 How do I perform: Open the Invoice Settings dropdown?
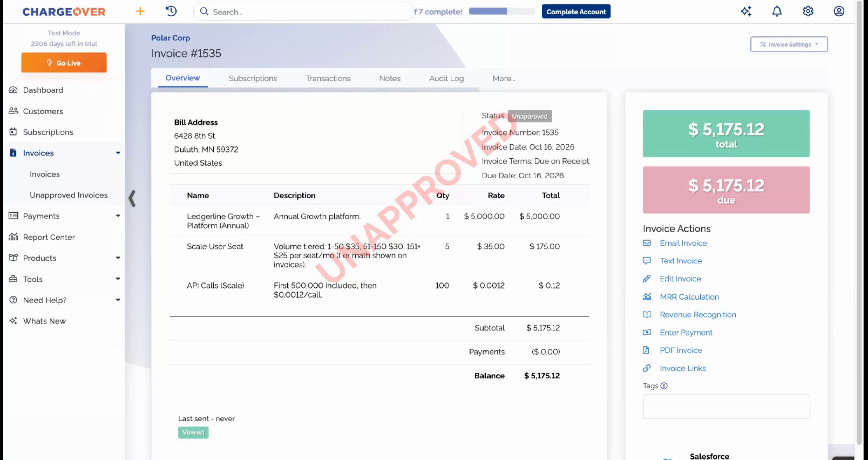coord(789,44)
